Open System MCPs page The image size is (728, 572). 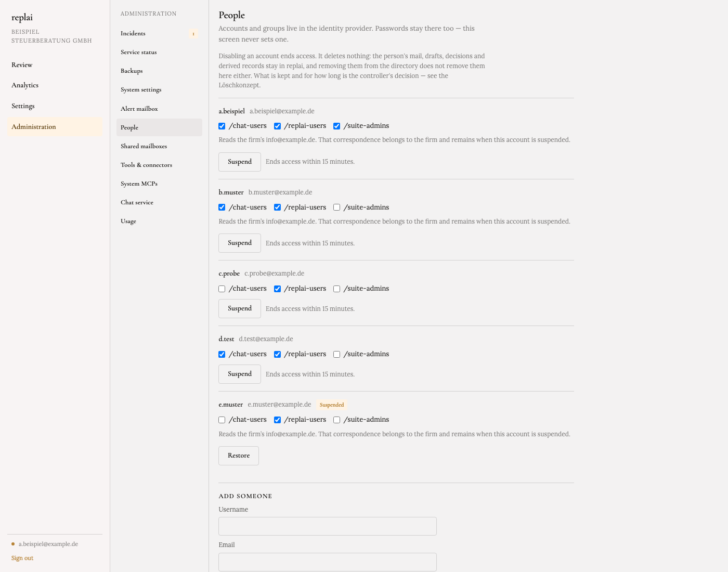coord(159,184)
